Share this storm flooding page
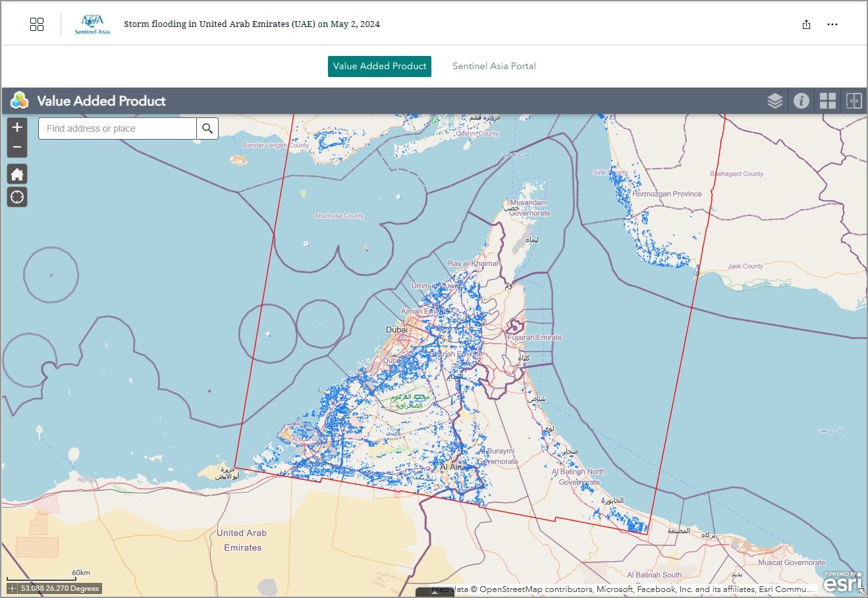 click(x=806, y=24)
